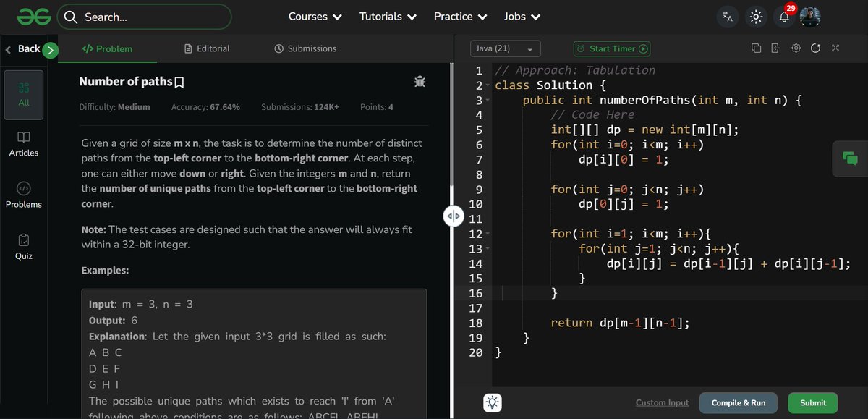Expand the Jobs menu

point(522,16)
